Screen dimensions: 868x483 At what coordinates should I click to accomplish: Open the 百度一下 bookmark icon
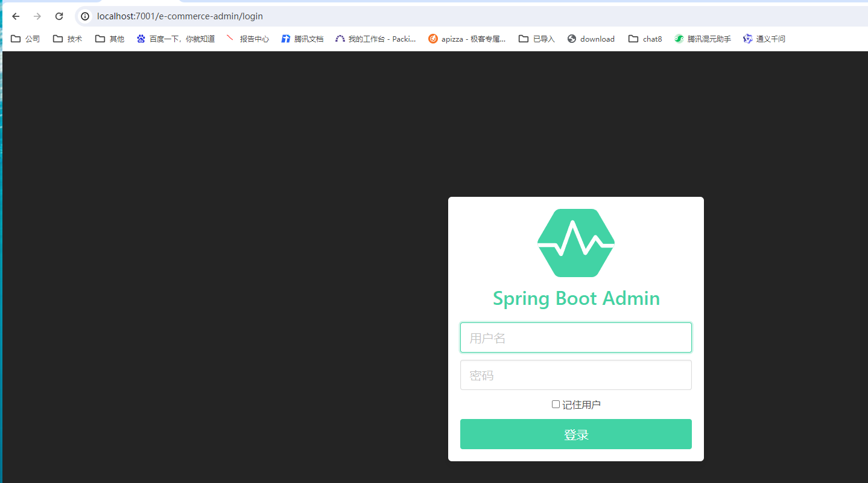[x=140, y=38]
